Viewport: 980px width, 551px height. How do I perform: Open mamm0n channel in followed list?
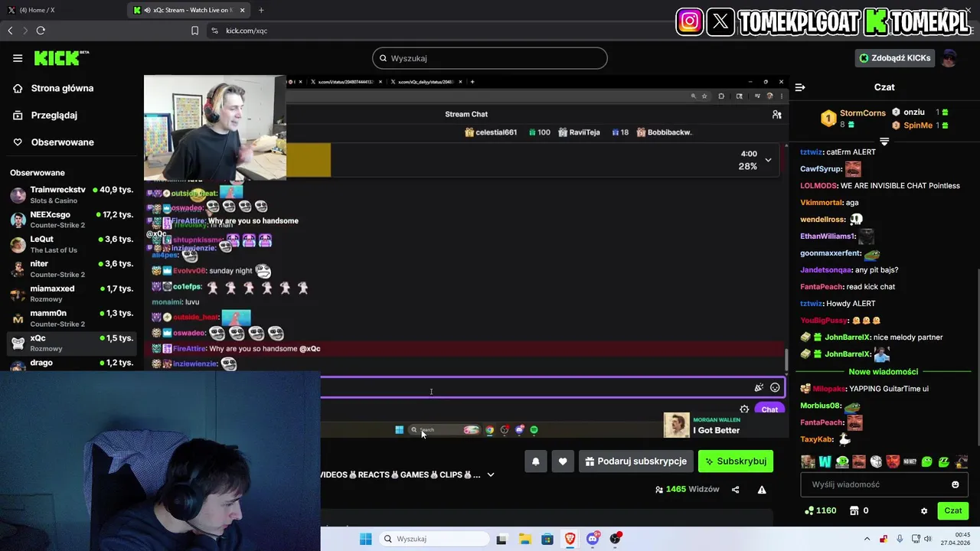[x=71, y=318]
